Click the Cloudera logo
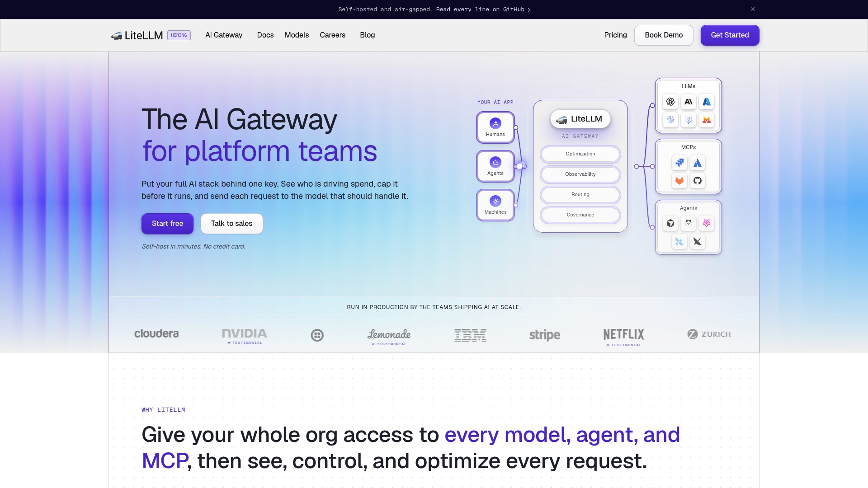 [x=156, y=334]
